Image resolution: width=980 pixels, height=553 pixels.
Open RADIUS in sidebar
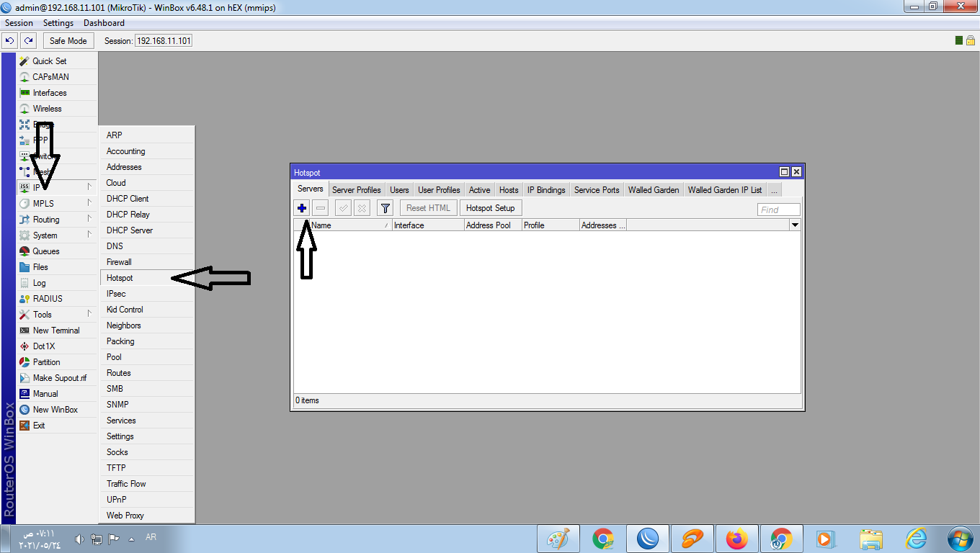click(57, 299)
